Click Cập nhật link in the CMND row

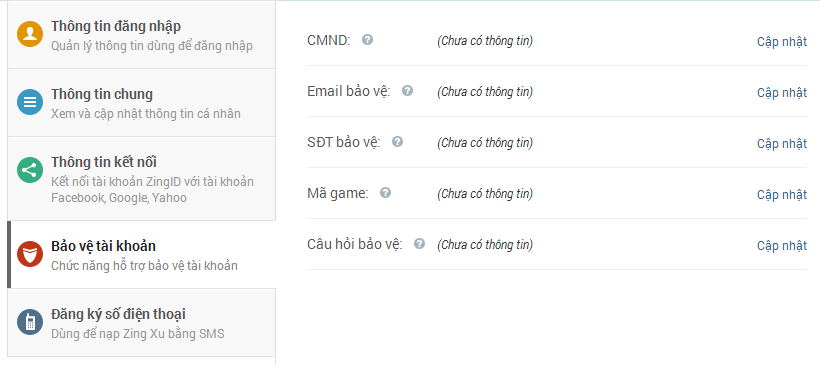782,42
